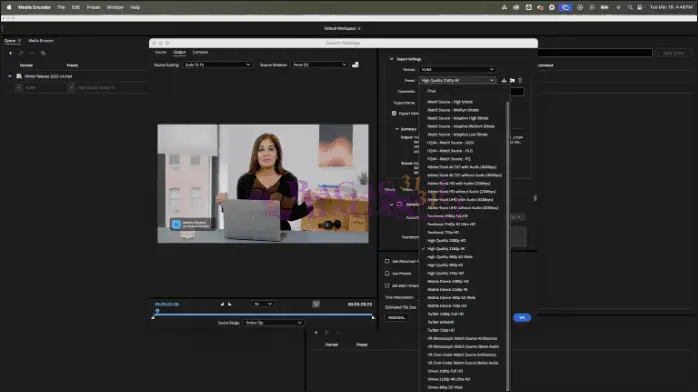Select Mobile Device 1080p HD preset

[448, 281]
